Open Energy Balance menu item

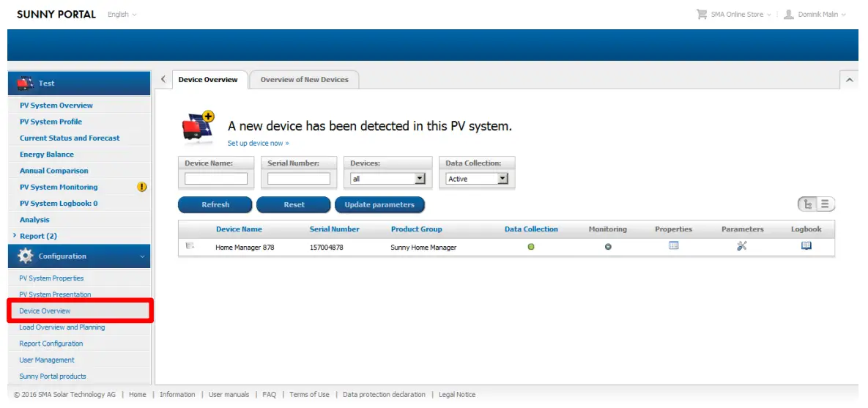coord(47,155)
